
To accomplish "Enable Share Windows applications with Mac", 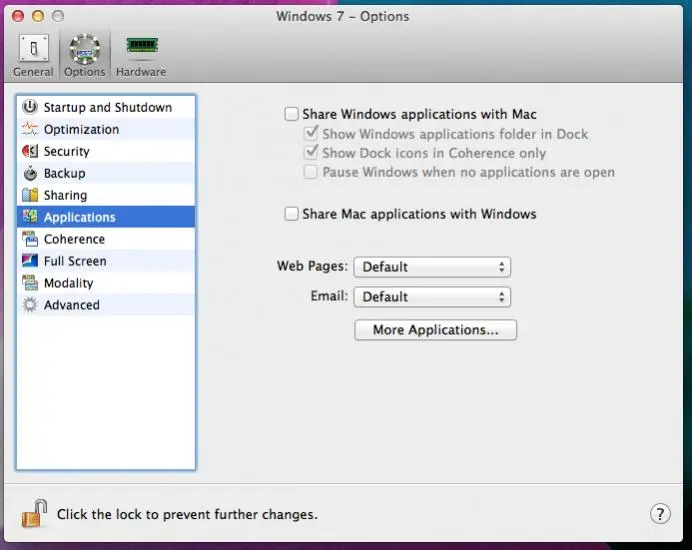I will coord(292,115).
